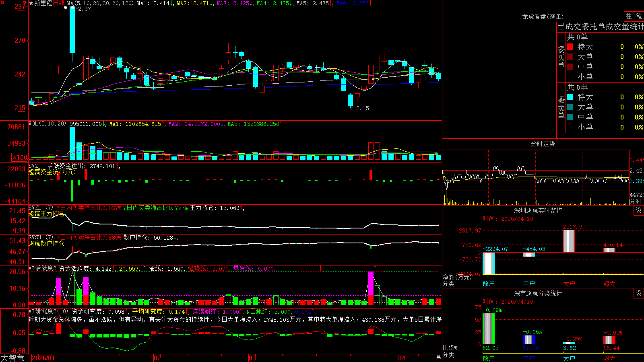Click the 资金活跃度: 4.142 readout
This screenshot has height=362, width=644.
85,269
